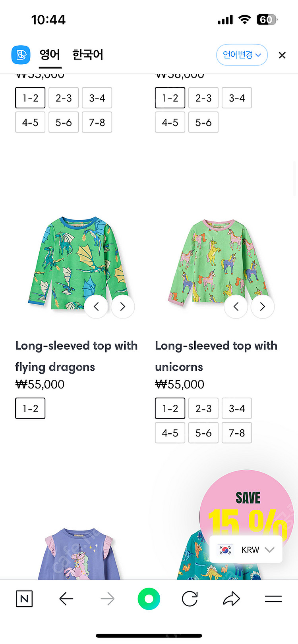Choose size 1-2 for flying dragons top
This screenshot has height=644, width=298.
coord(30,408)
